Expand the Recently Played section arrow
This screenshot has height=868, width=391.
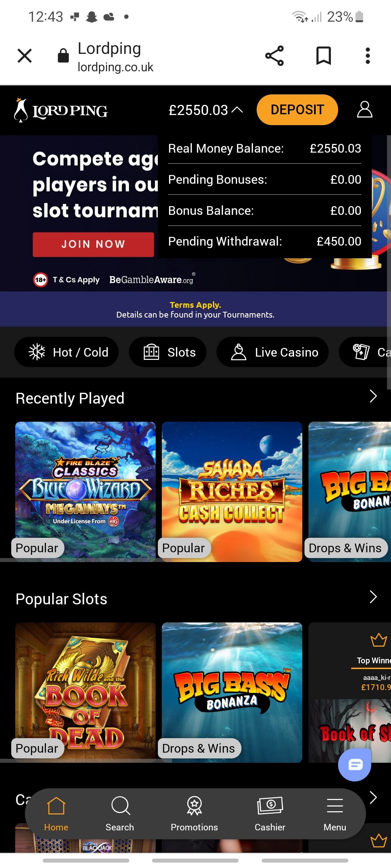373,396
